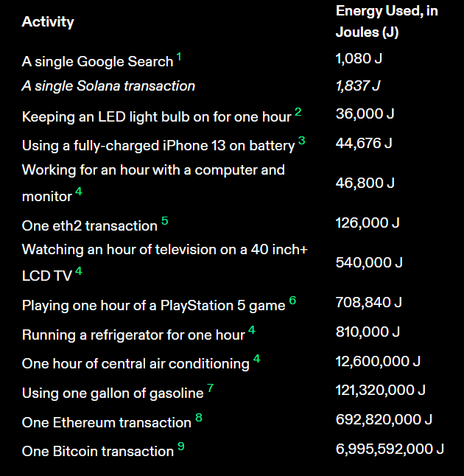464x476 pixels.
Task: Open footnote 4 after computer and monitor
Action: [x=79, y=192]
